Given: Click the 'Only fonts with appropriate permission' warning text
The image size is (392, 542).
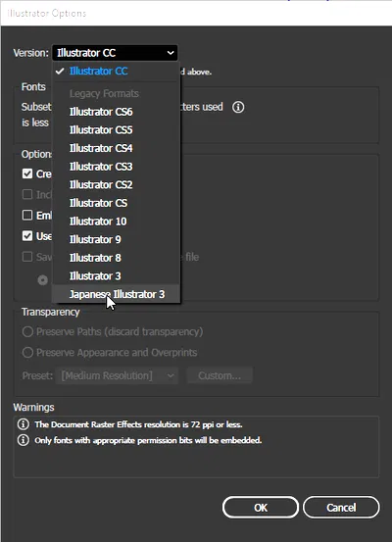Looking at the screenshot, I should [x=148, y=440].
